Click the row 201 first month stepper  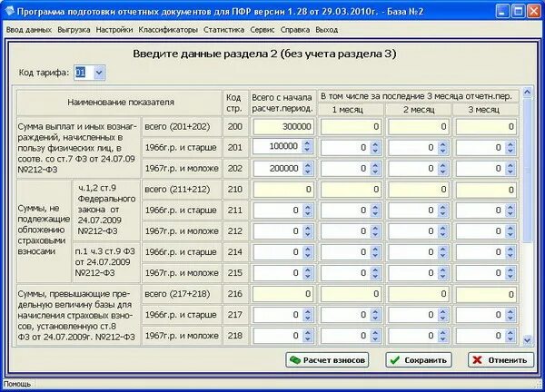375,148
